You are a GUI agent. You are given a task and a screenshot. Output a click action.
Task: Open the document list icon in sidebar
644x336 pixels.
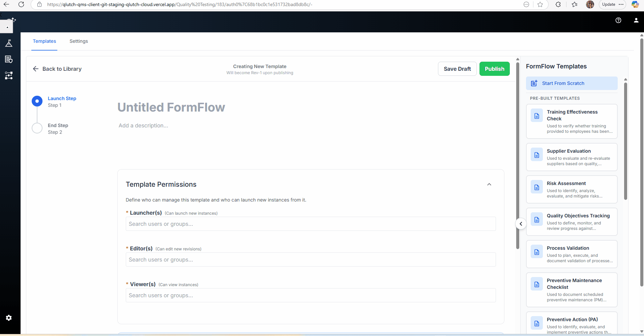point(9,59)
